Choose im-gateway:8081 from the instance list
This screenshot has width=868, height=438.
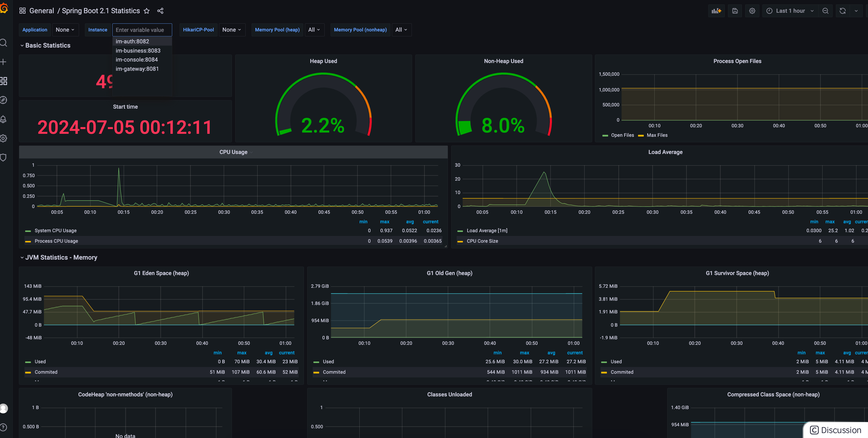(137, 69)
